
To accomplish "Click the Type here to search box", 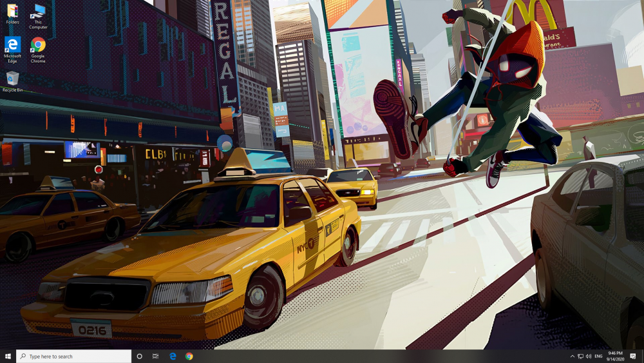I will tap(73, 356).
